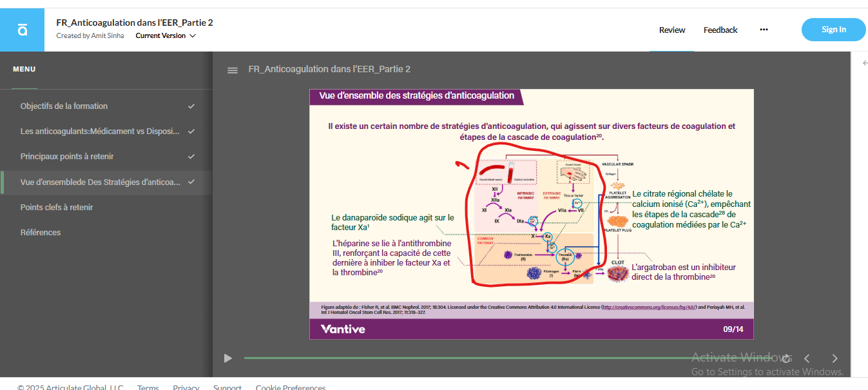The height and width of the screenshot is (390, 868).
Task: Click the 'Le danaparoïde sodique' text on slide
Action: [392, 222]
